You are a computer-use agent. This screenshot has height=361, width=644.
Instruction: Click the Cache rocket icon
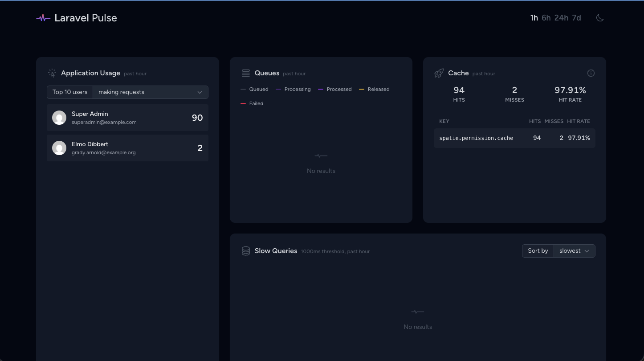[439, 73]
